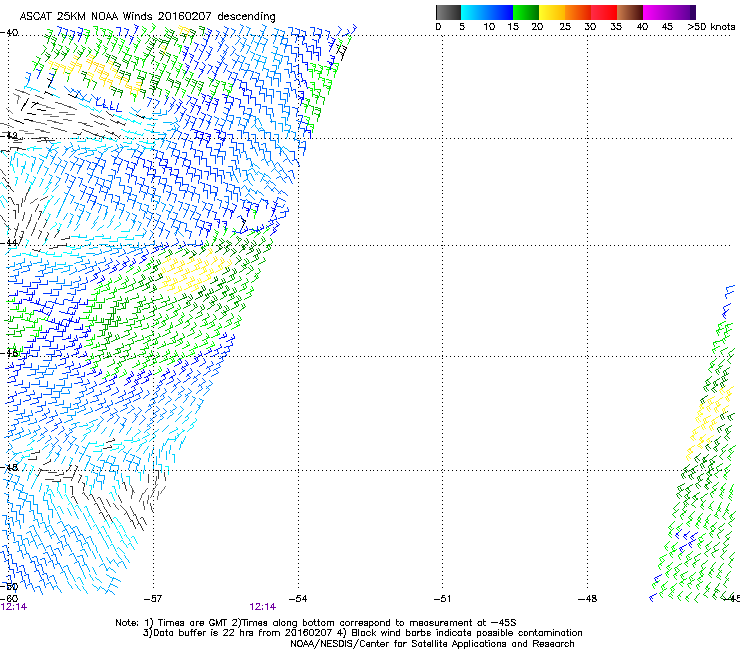Click the -44 latitude axis label
This screenshot has height=650, width=740.
[9, 243]
